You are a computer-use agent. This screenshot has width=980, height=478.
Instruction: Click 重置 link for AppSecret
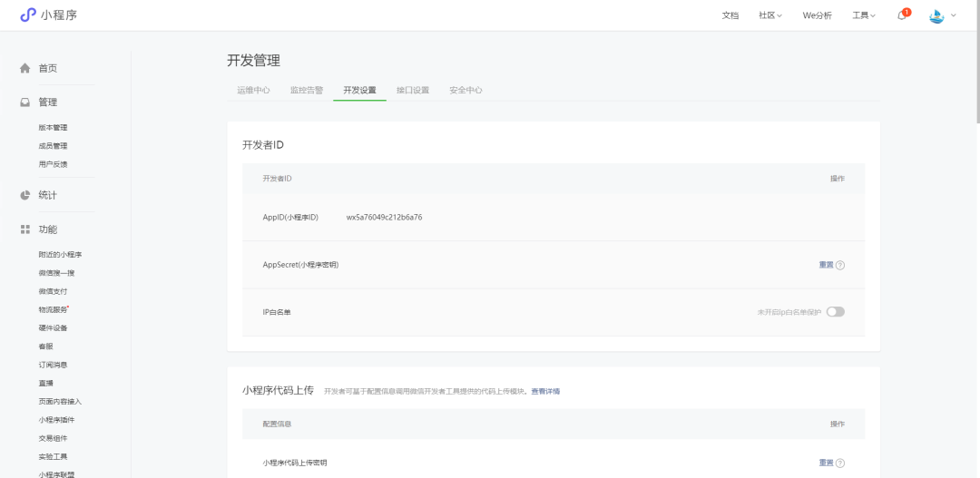826,265
